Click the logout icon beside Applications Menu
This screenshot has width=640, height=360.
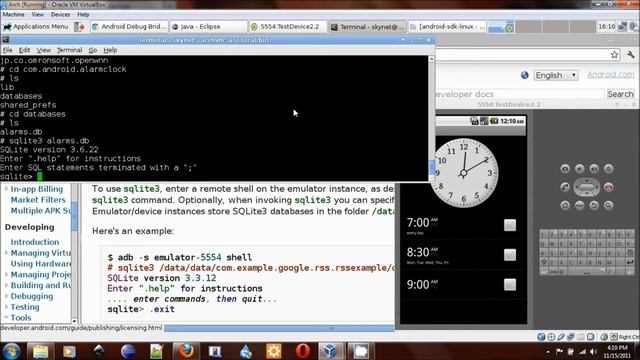coord(79,27)
